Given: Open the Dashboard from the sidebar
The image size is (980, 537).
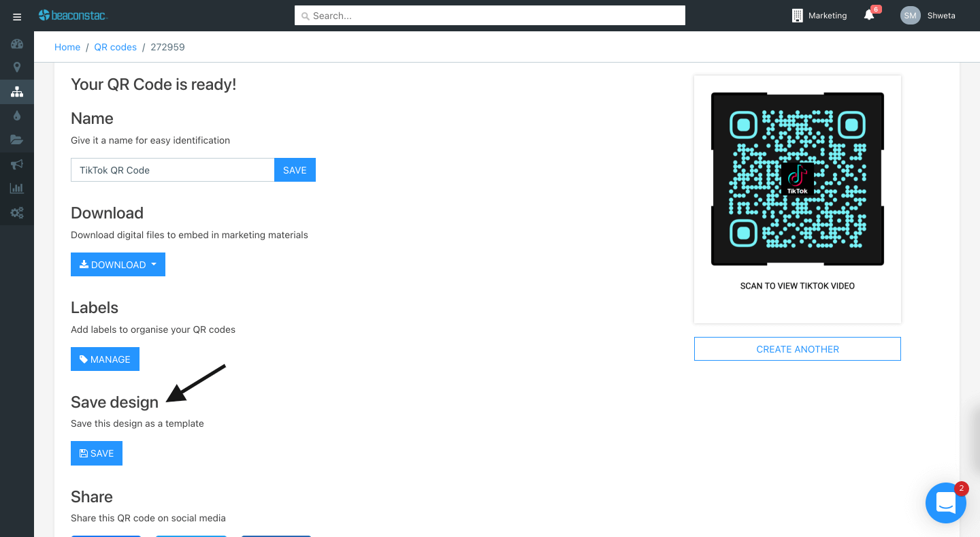Looking at the screenshot, I should (16, 44).
